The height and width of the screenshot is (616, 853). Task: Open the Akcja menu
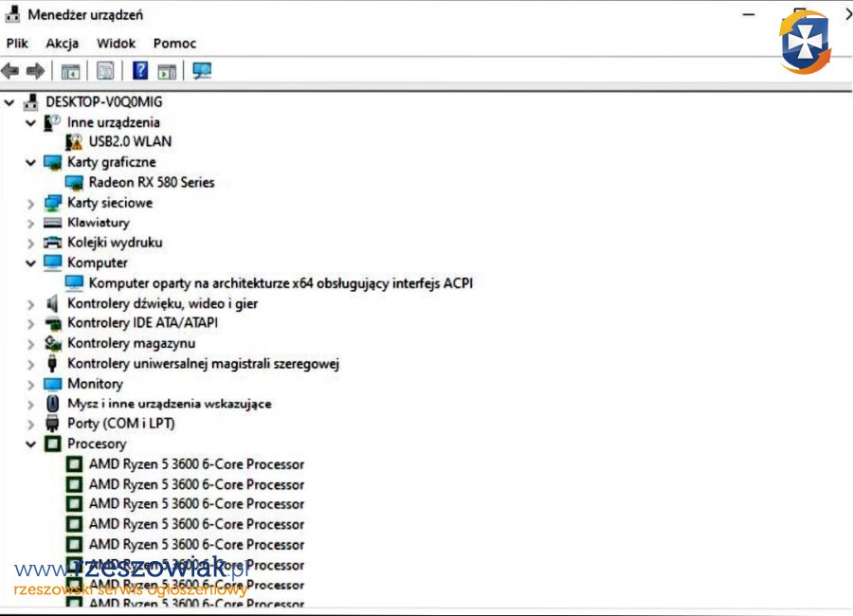(62, 43)
